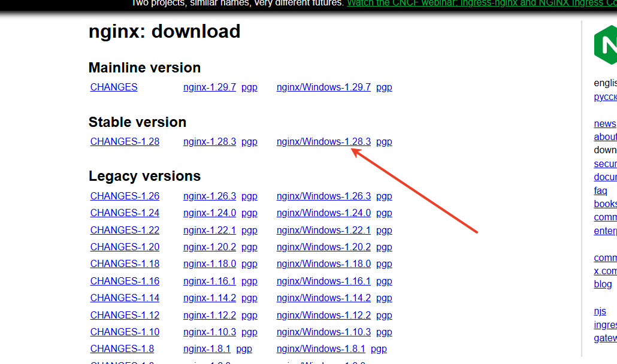
Task: Download nginx/Windows-1.26.3
Action: 323,196
